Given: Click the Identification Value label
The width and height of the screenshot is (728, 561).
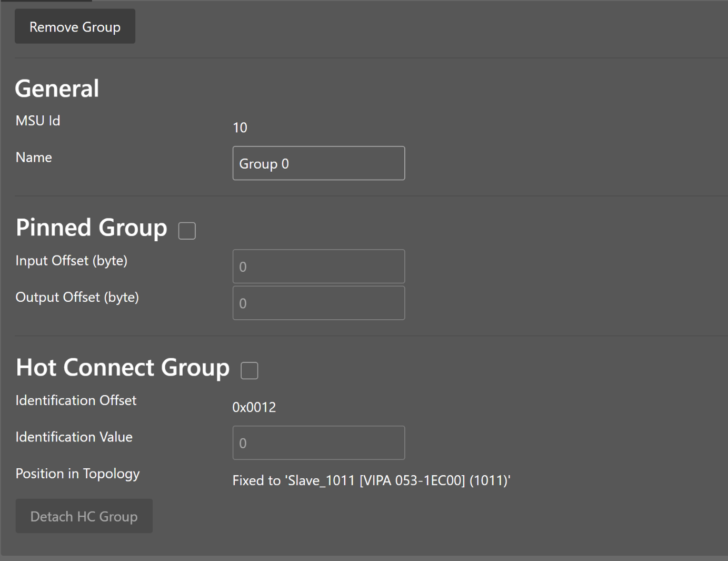Looking at the screenshot, I should (x=74, y=437).
